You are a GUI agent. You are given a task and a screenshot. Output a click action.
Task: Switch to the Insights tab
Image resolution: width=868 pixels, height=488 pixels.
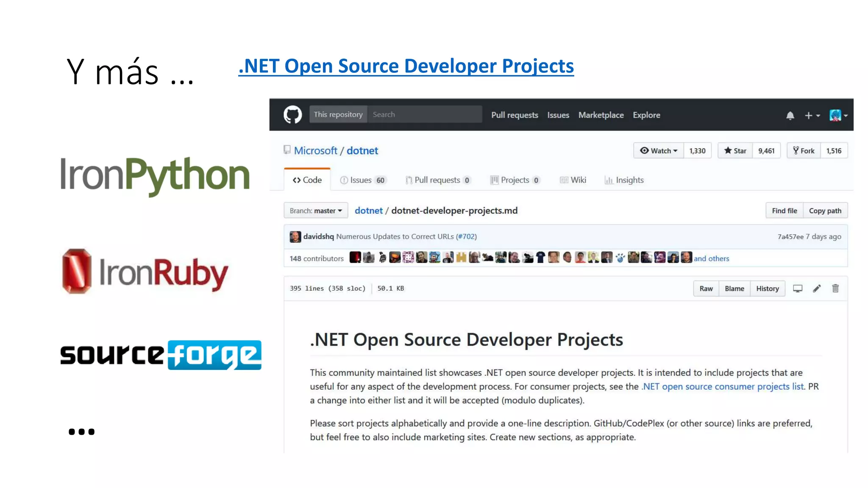[x=624, y=180]
